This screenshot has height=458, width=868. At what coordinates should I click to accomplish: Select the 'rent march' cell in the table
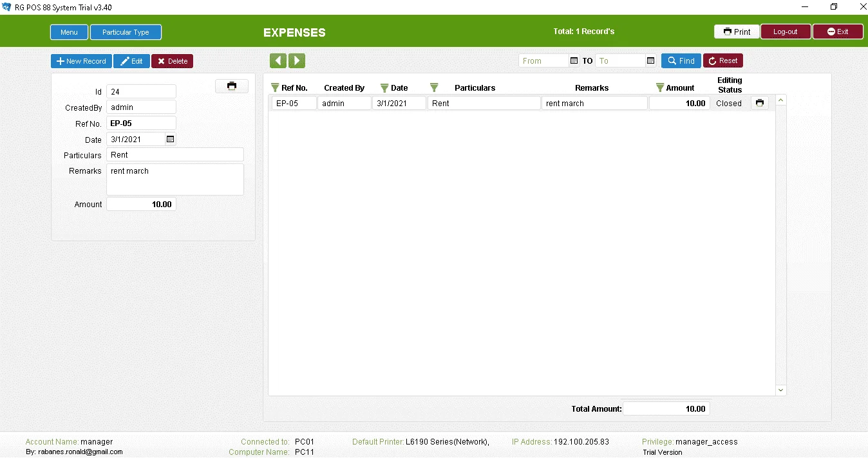[x=594, y=103]
